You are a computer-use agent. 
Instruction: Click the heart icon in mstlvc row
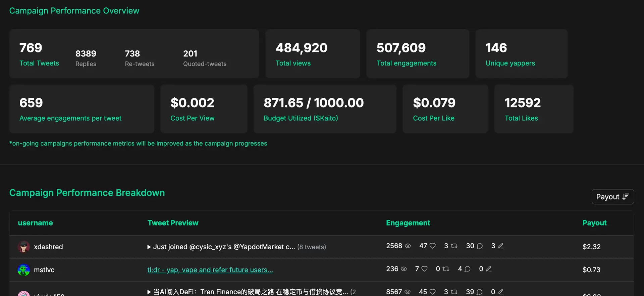[x=424, y=269]
